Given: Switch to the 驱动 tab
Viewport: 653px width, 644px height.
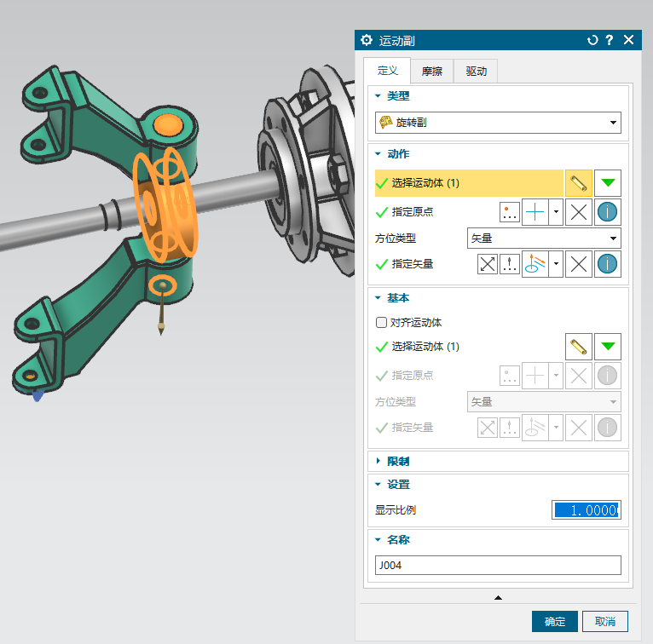Looking at the screenshot, I should click(x=476, y=72).
